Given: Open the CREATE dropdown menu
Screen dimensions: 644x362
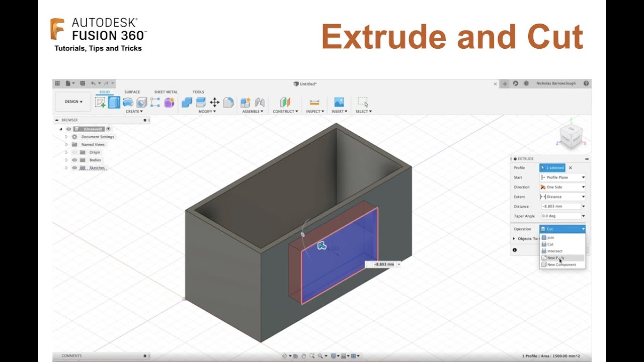Looking at the screenshot, I should (x=134, y=112).
